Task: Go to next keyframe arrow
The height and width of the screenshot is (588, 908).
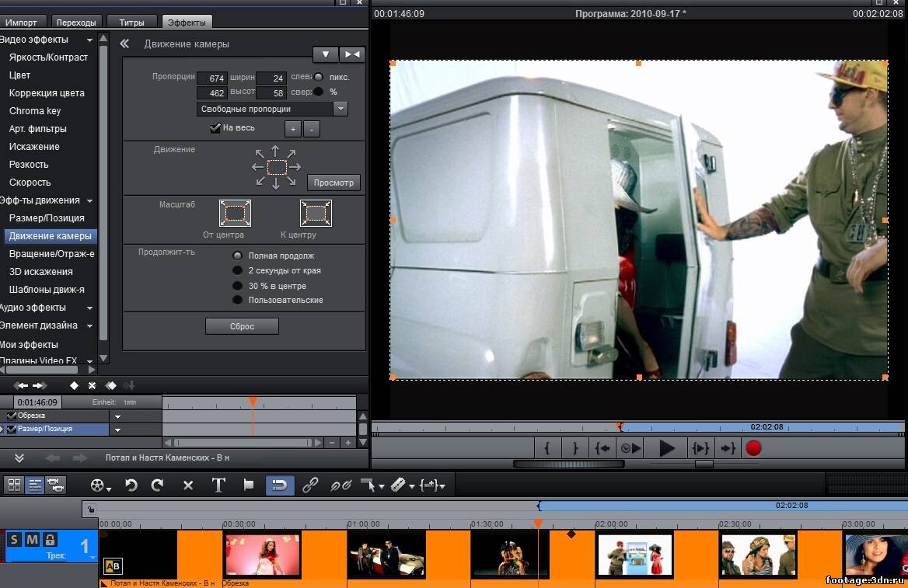Action: 40,385
